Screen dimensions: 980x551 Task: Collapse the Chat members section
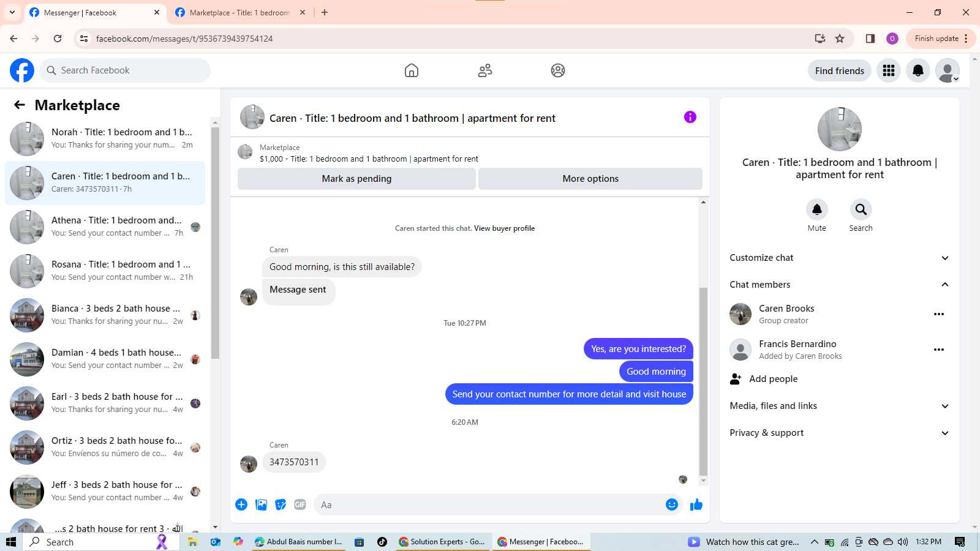coord(840,285)
